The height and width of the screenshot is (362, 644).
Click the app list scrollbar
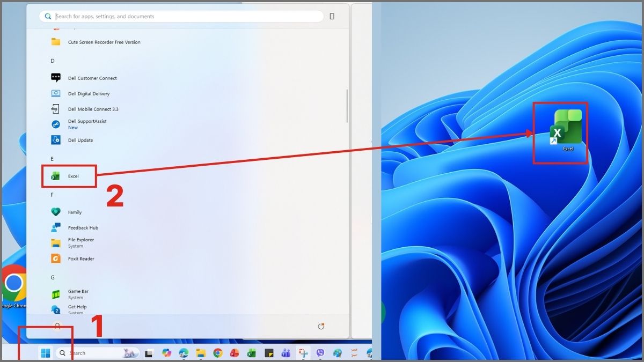tap(347, 106)
